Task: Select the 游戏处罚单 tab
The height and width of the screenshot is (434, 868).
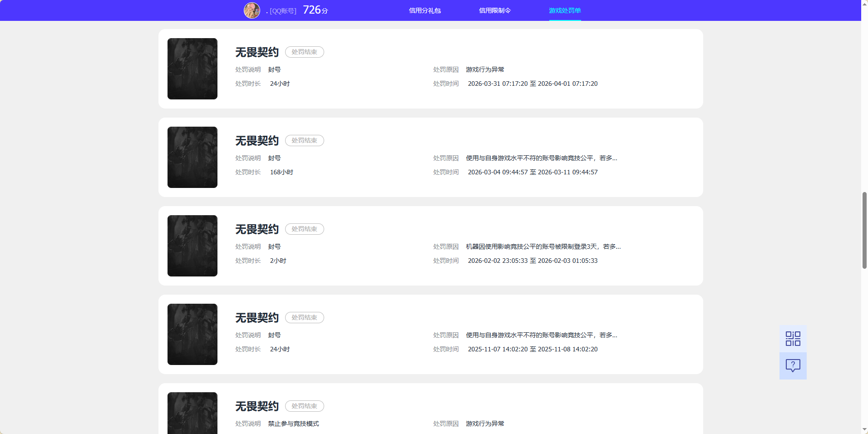Action: [565, 10]
